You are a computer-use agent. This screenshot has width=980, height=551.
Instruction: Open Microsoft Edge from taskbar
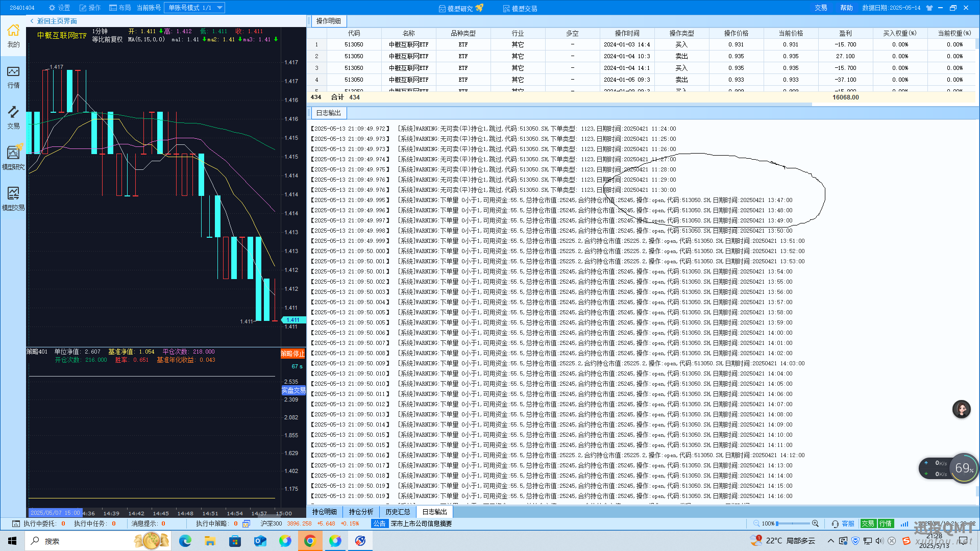(185, 541)
